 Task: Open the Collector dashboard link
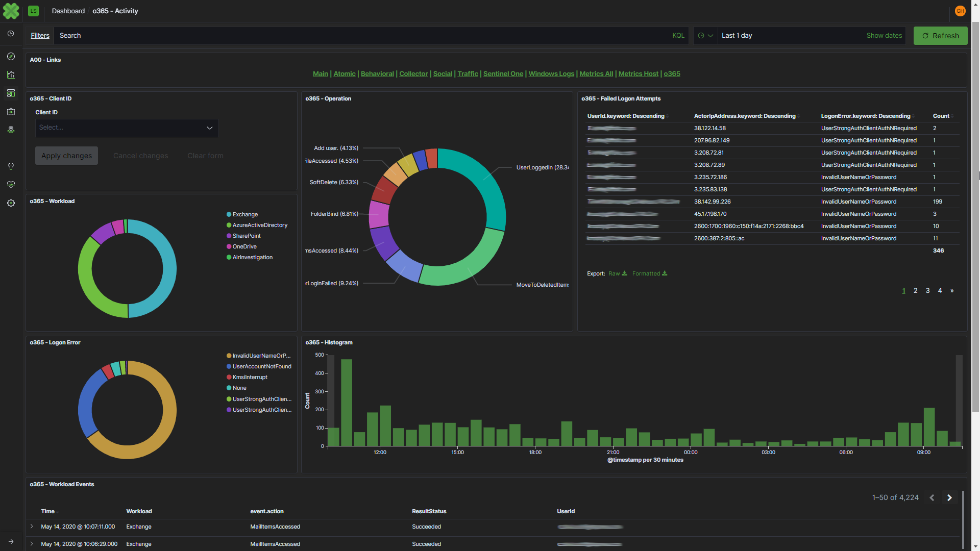tap(413, 74)
